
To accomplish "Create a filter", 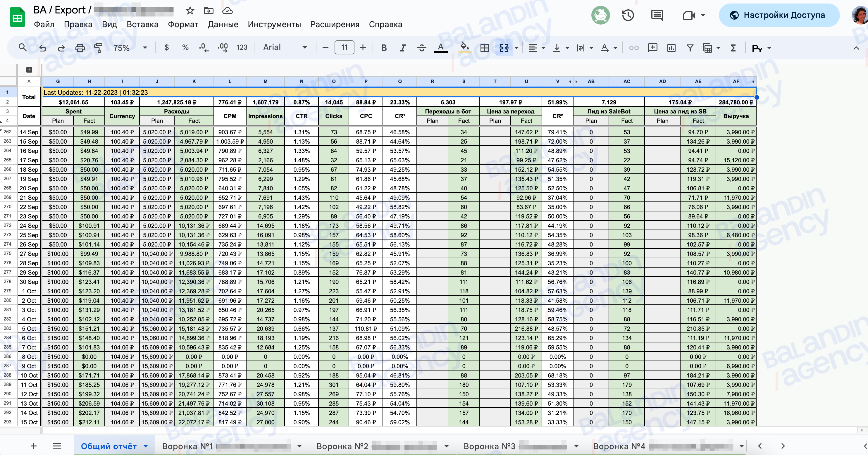I will click(690, 48).
